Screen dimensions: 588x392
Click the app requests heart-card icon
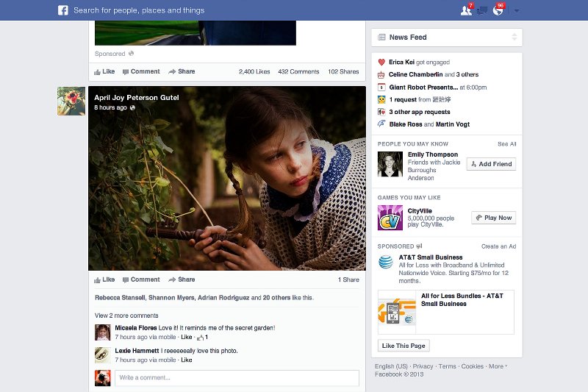click(x=381, y=112)
